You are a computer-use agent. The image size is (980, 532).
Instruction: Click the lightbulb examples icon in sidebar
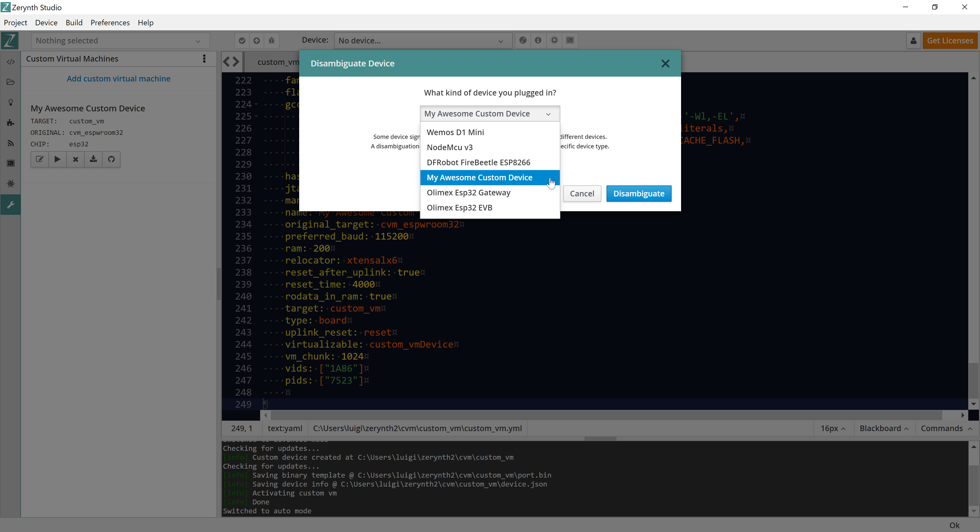(10, 102)
